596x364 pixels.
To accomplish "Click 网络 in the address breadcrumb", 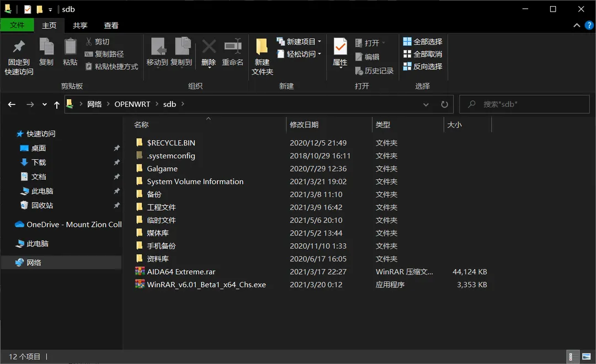I will point(94,104).
